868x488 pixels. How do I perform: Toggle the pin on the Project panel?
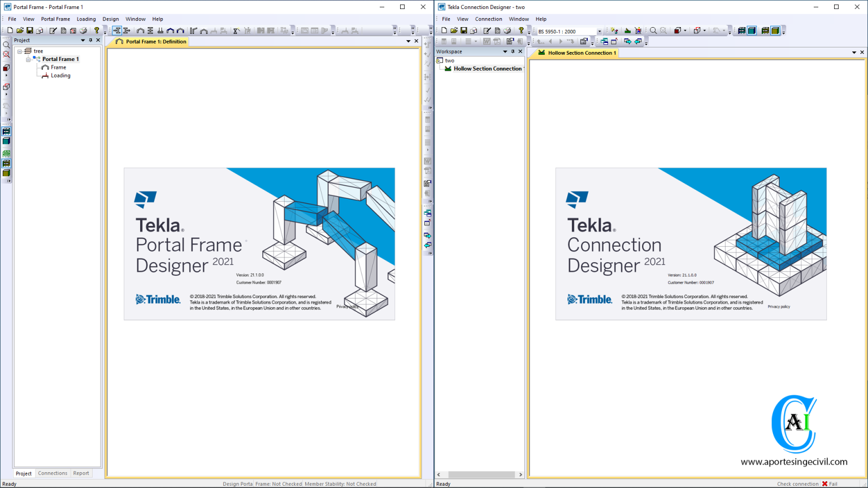pos(90,40)
